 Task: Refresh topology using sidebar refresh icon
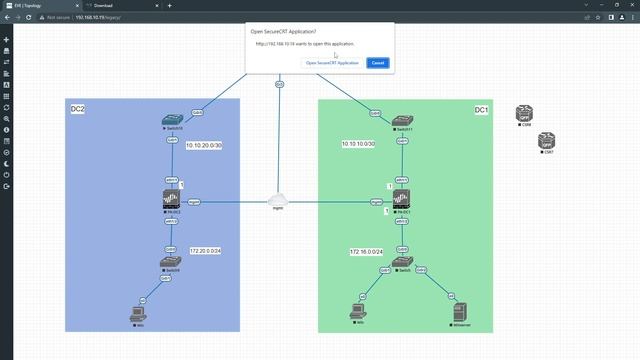click(x=6, y=107)
